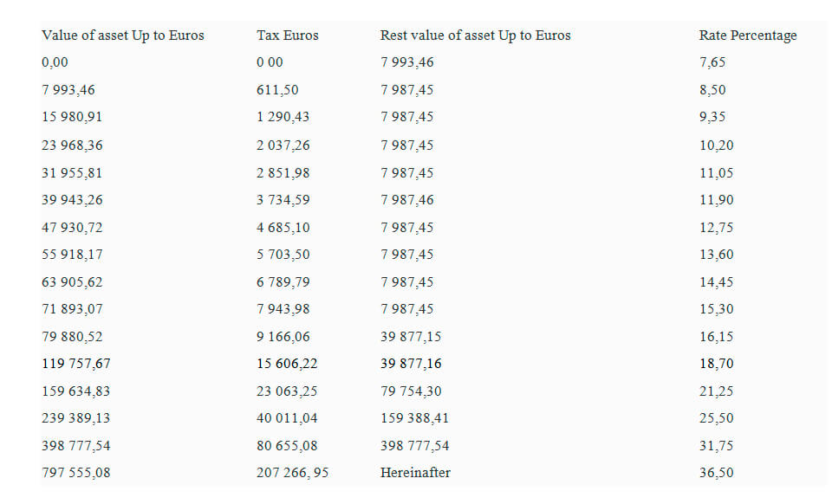Click the rate percentage 13,60
This screenshot has width=832, height=504.
(716, 255)
